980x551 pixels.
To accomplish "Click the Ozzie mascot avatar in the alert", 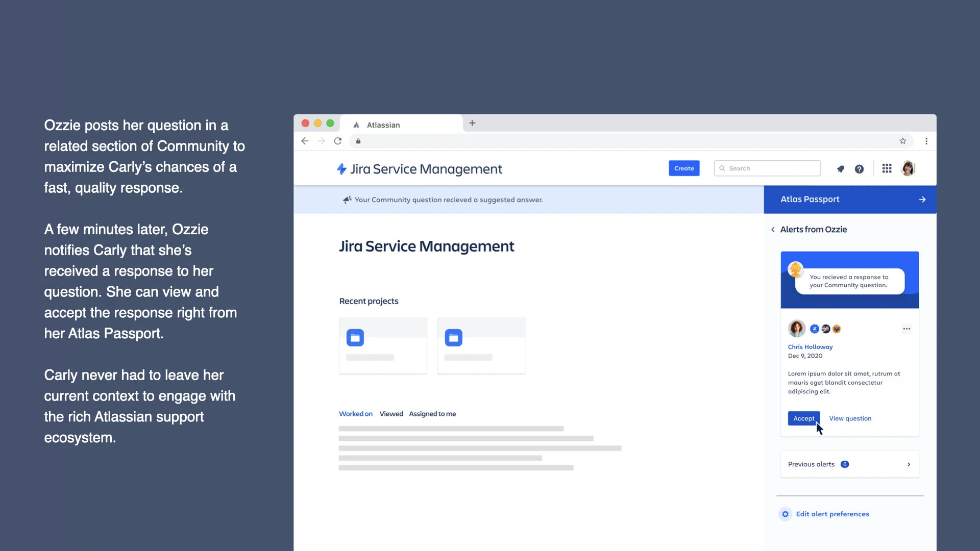I will 795,269.
